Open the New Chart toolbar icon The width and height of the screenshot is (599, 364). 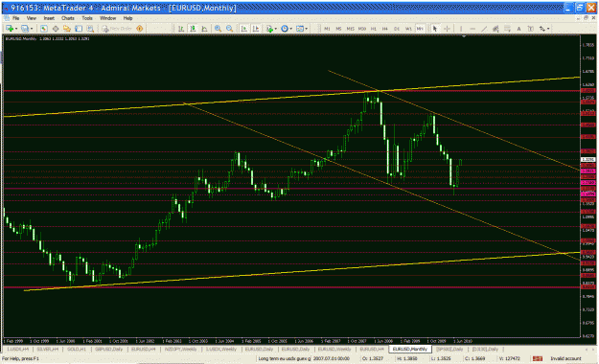(x=9, y=29)
